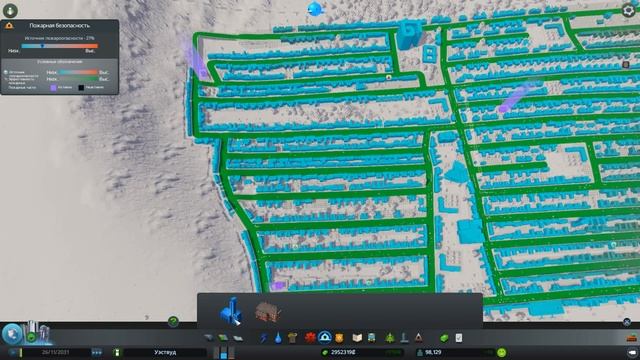The width and height of the screenshot is (640, 360).
Task: Open the Districts tool menu
Action: pos(238,338)
